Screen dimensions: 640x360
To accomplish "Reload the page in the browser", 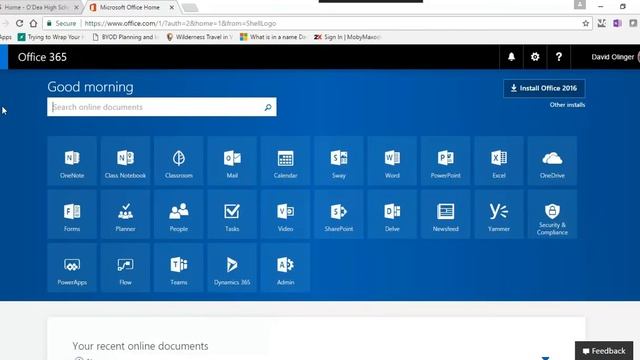I will [x=19, y=23].
